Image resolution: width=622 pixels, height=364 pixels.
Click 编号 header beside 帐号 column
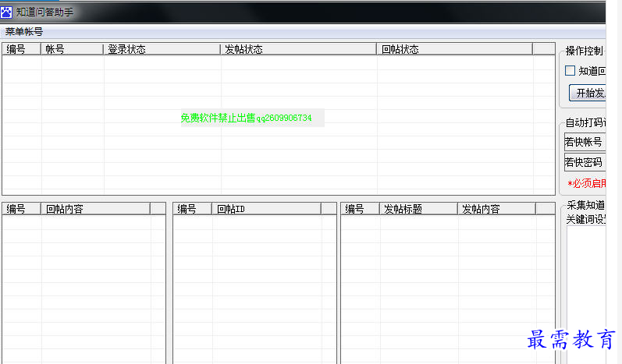(x=22, y=49)
